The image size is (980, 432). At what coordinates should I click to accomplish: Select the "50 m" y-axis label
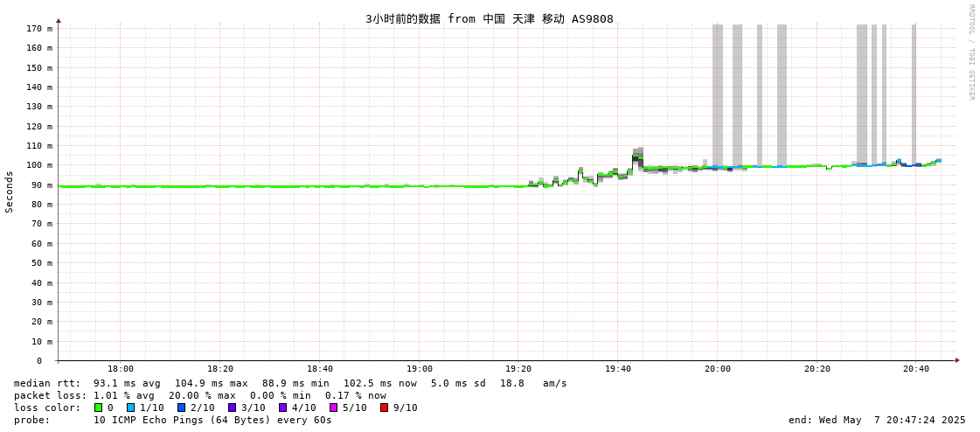(x=42, y=263)
